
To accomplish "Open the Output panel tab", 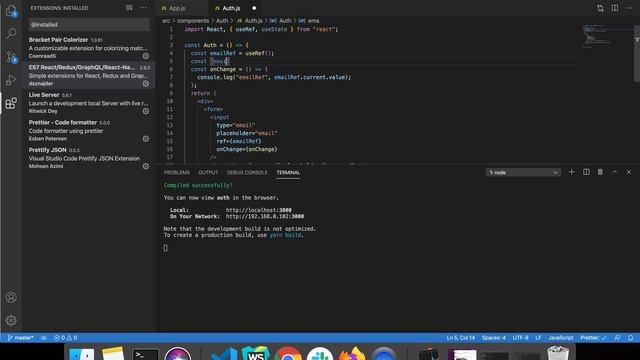I will (x=208, y=173).
